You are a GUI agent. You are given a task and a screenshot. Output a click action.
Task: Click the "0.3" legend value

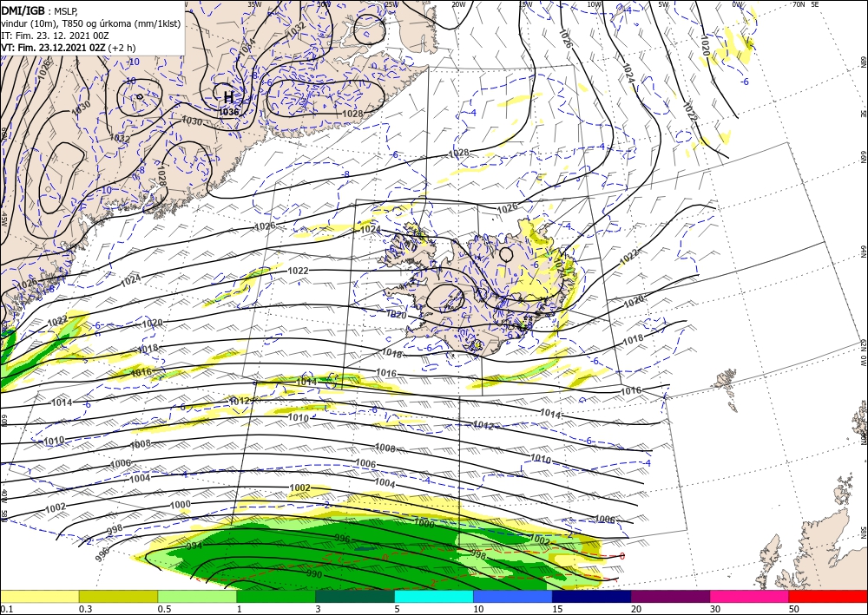pyautogui.click(x=85, y=609)
